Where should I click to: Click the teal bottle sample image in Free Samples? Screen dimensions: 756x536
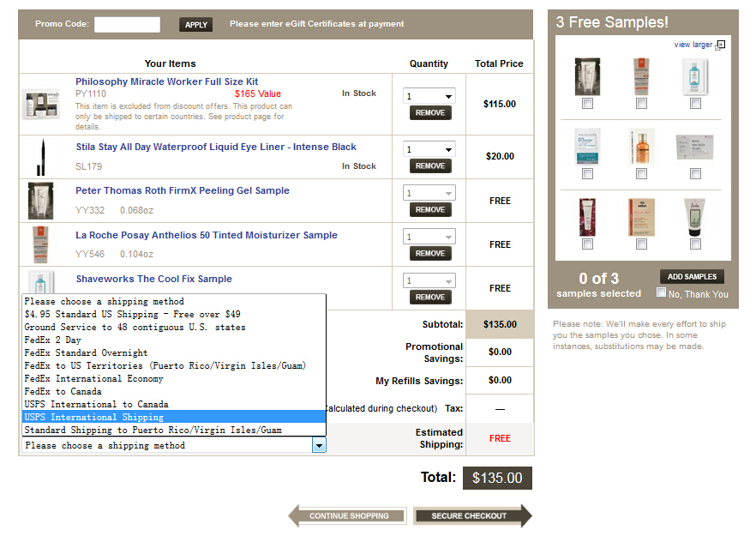click(x=695, y=76)
